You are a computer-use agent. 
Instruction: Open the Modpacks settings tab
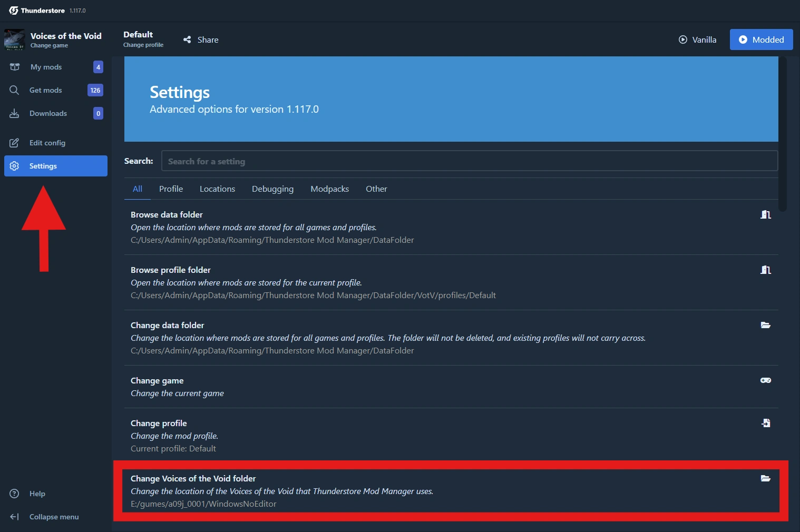point(330,189)
